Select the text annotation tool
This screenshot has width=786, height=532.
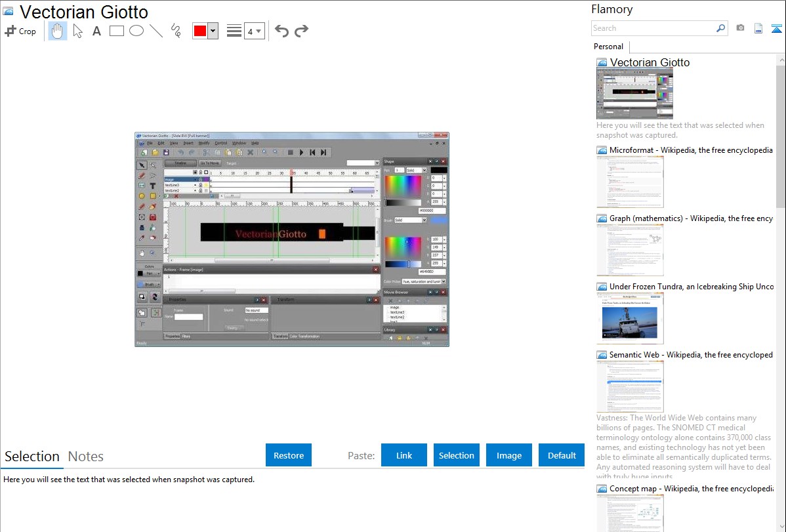(x=96, y=31)
